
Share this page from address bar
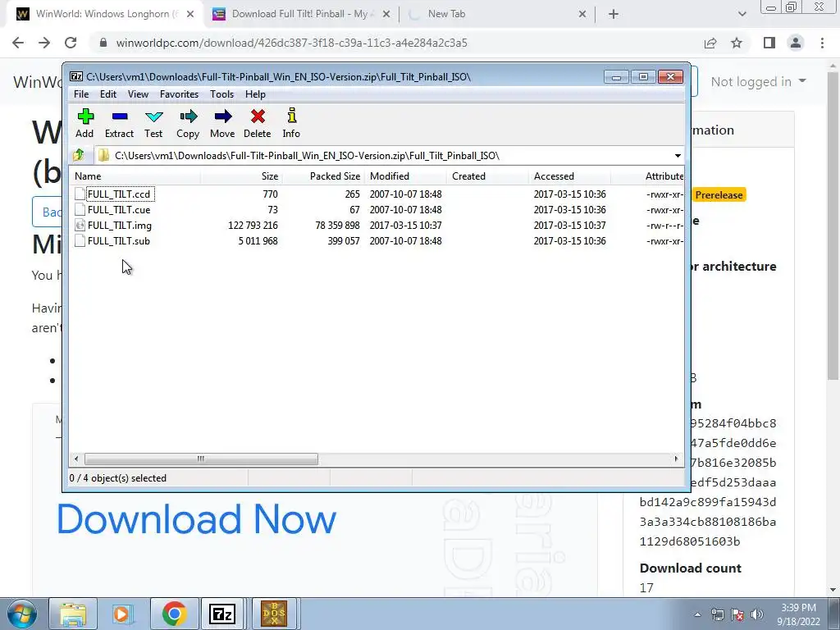pyautogui.click(x=710, y=43)
